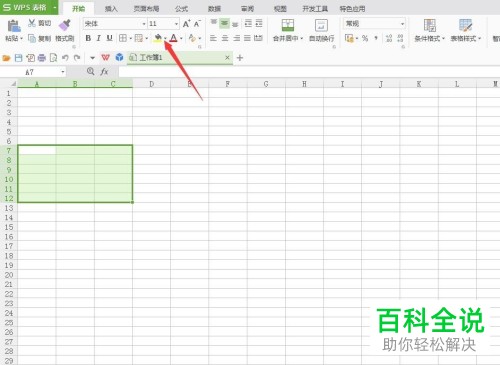
Task: Align cell content to the top
Action: click(214, 23)
